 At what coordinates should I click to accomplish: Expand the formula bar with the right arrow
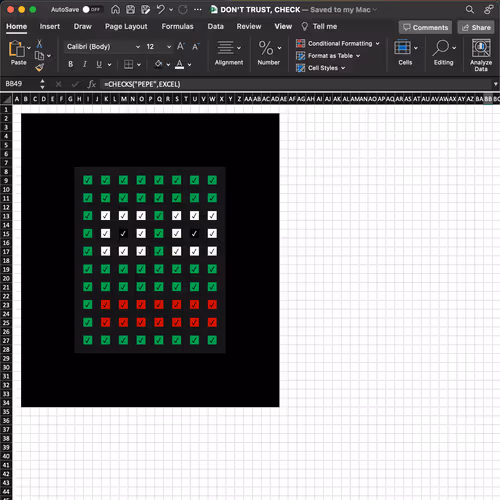(496, 84)
